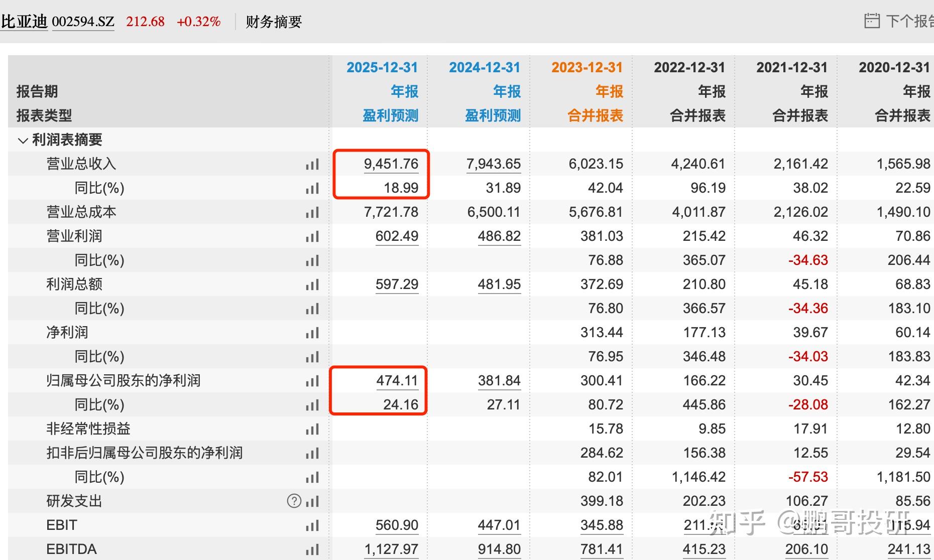934x560 pixels.
Task: Open forecast operating profit 486.82
Action: point(499,236)
